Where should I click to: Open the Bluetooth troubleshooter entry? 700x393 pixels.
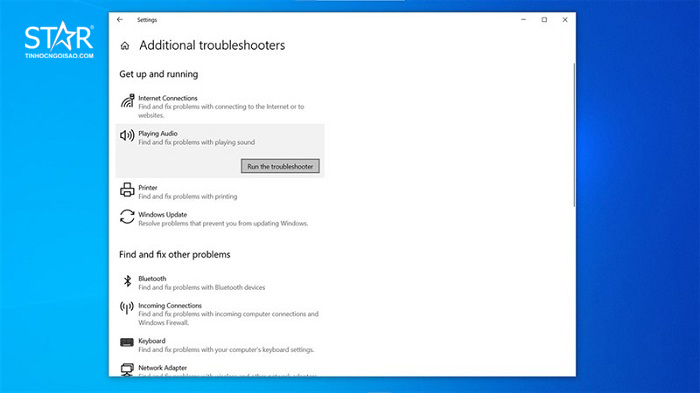point(220,283)
